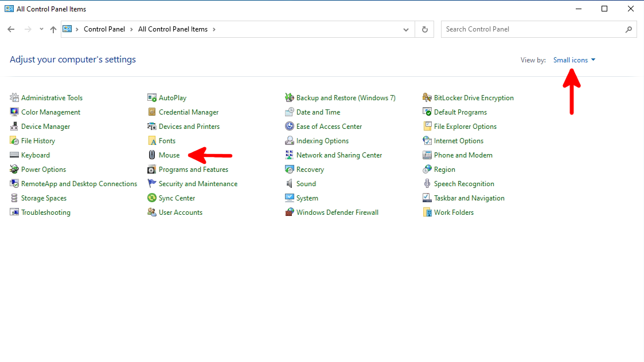Click the Taskbar and Navigation link
Screen dimensions: 644x362
tap(469, 198)
